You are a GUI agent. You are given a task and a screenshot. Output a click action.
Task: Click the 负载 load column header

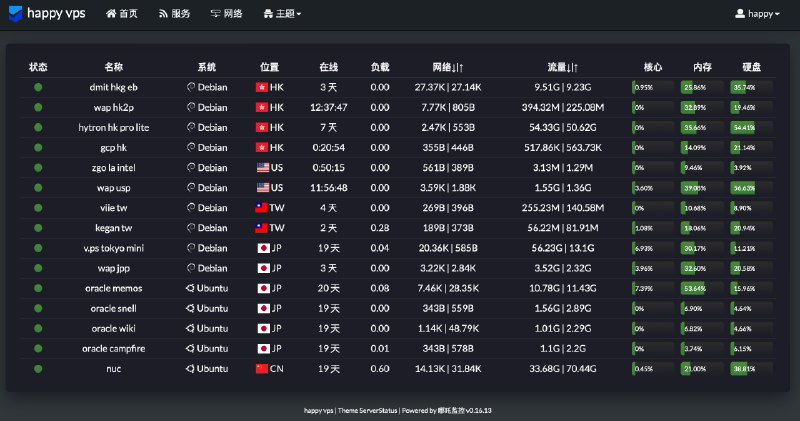(380, 67)
